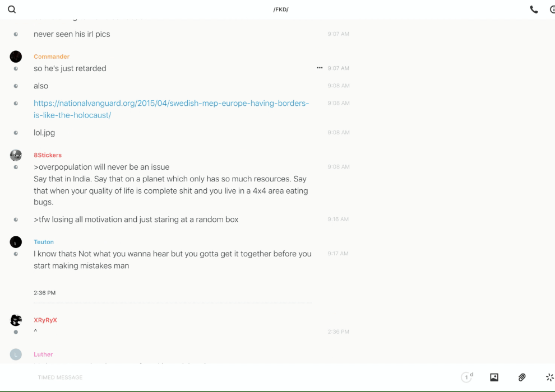
Task: Attach a file with the paperclip icon
Action: [x=522, y=377]
